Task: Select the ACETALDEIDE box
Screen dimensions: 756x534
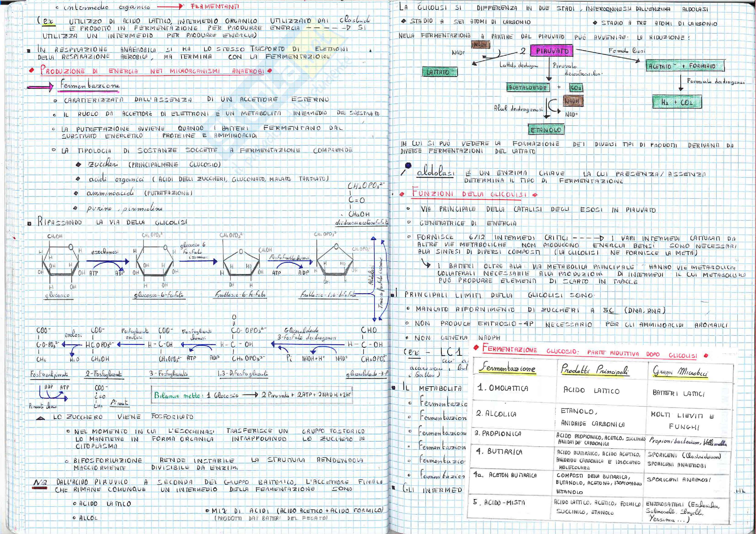Action: 528,87
